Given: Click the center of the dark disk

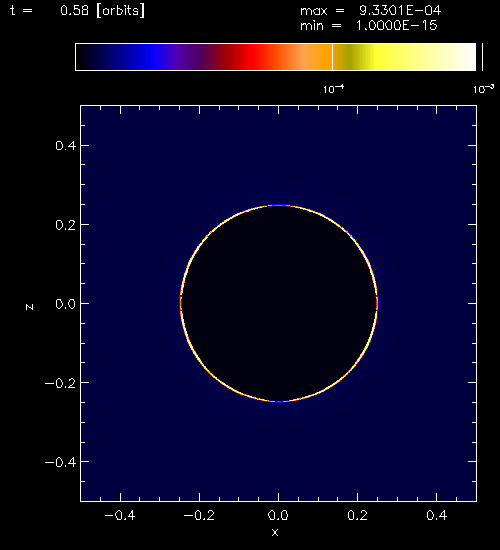Looking at the screenshot, I should (279, 303).
